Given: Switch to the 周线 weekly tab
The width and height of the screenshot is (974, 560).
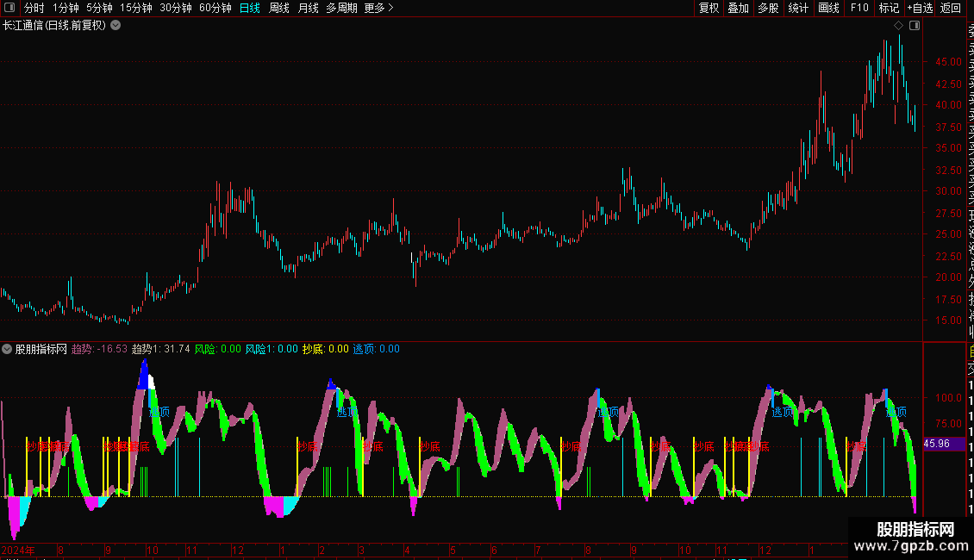Looking at the screenshot, I should [279, 8].
